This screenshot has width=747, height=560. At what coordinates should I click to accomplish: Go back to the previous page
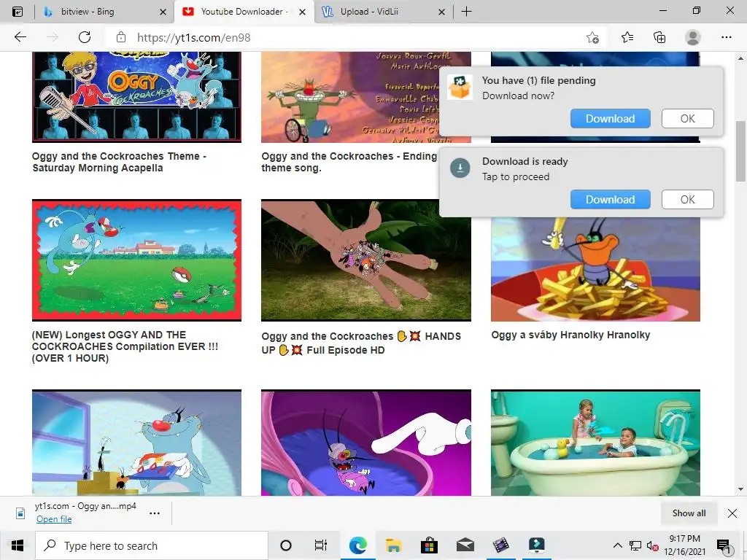click(x=20, y=37)
